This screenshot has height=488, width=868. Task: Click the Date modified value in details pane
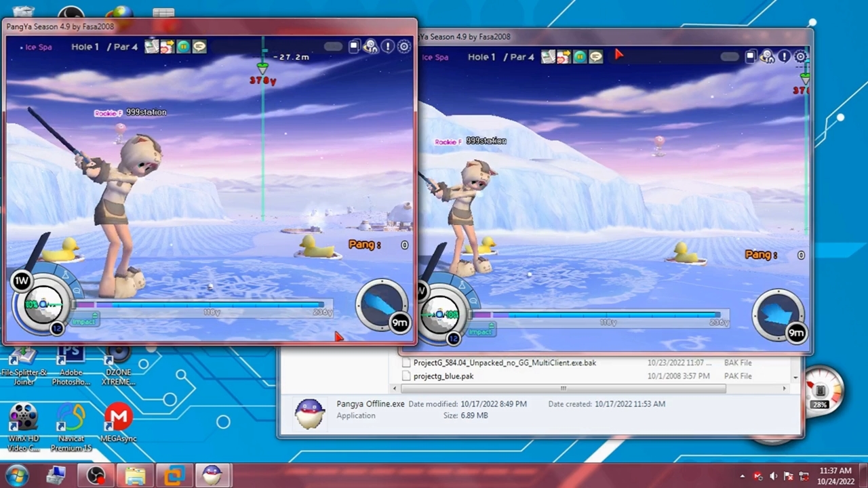494,404
